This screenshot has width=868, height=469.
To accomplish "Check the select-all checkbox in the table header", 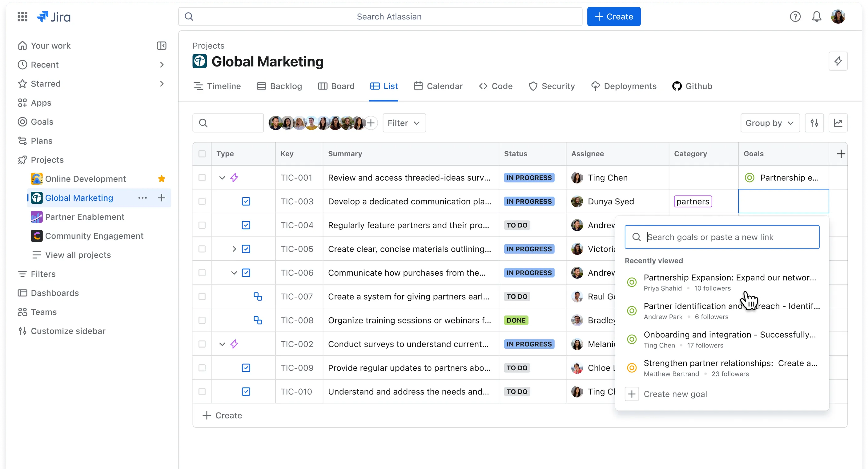I will 202,154.
